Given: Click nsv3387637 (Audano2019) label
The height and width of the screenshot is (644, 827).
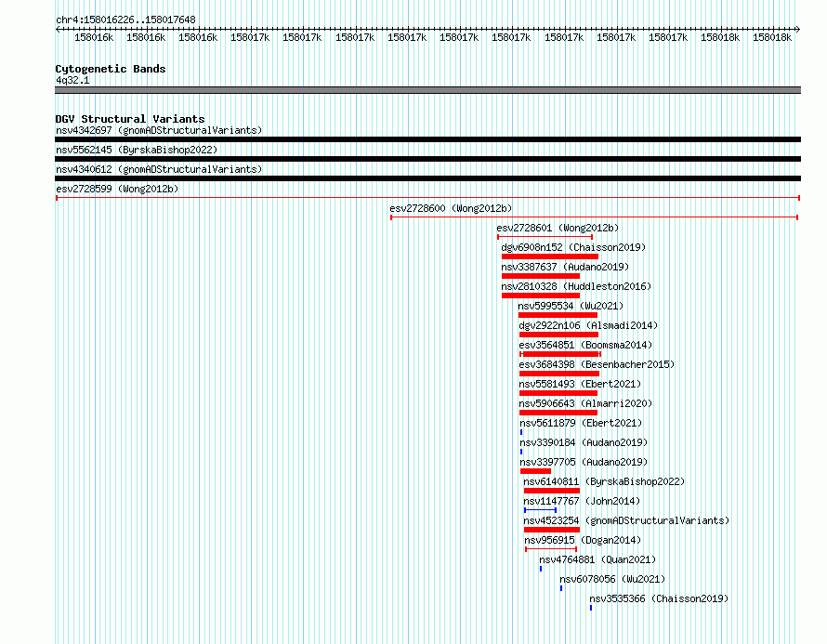Looking at the screenshot, I should coord(565,267).
